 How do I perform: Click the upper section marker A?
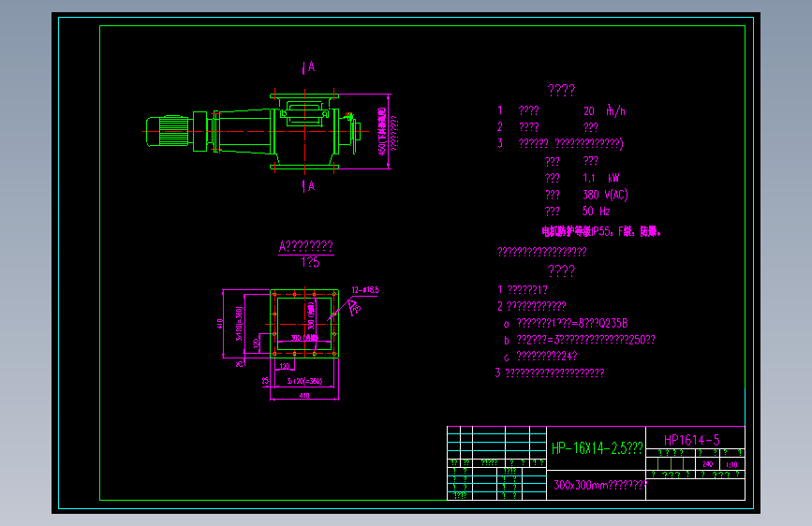click(x=309, y=66)
